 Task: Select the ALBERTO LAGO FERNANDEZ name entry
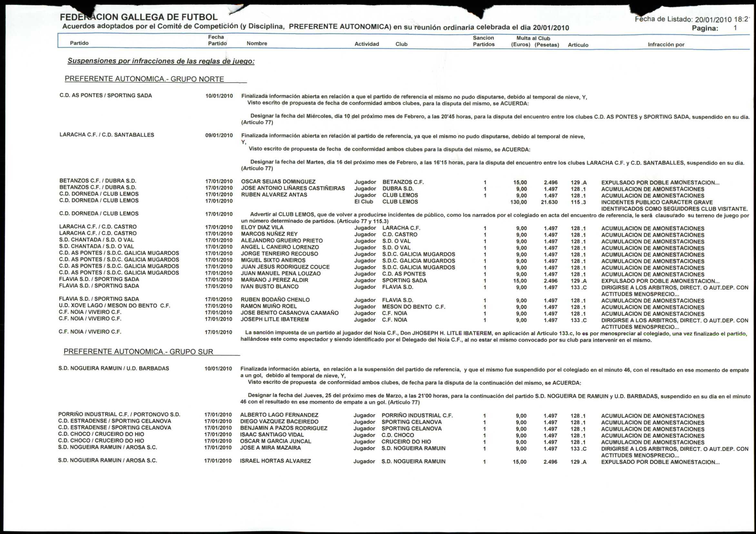point(279,415)
